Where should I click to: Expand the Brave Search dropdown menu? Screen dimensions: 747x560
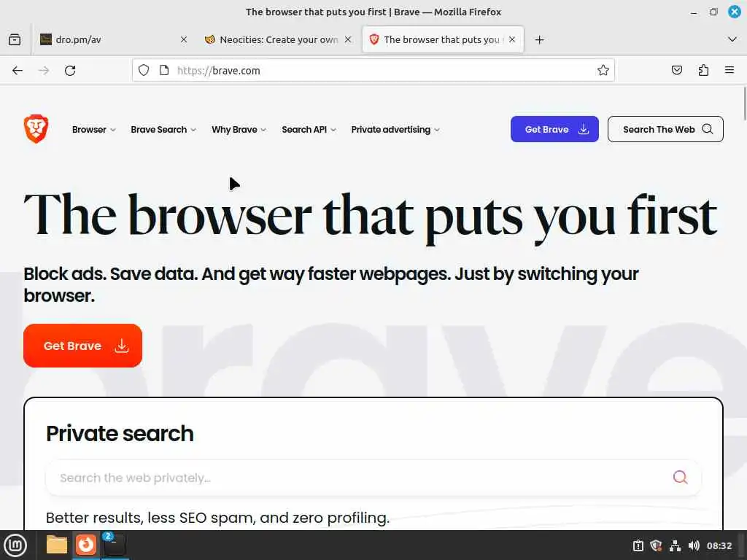(x=163, y=130)
